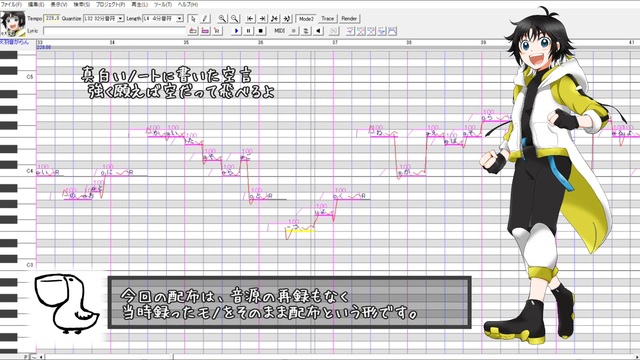This screenshot has height=360, width=640.
Task: Toggle the Trace button
Action: point(327,18)
